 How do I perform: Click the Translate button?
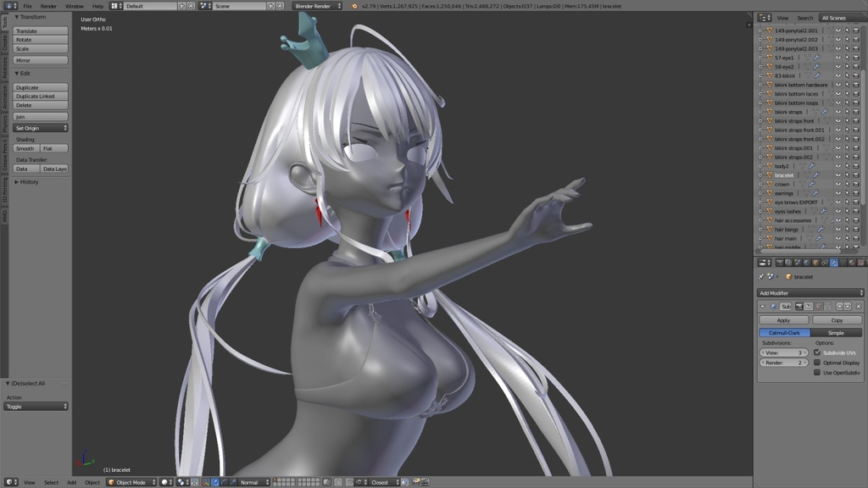(x=41, y=31)
